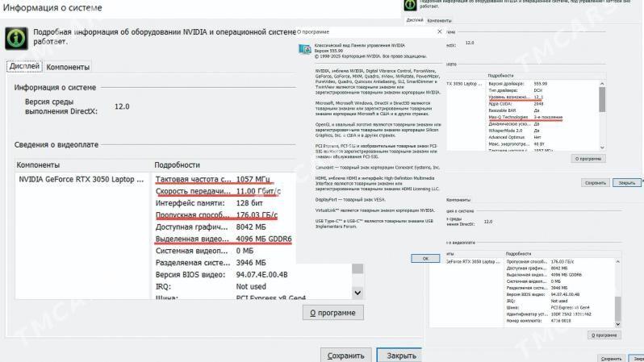The width and height of the screenshot is (644, 362).
Task: Open Компоненты tab in the bottom-right window
Action: tap(458, 199)
